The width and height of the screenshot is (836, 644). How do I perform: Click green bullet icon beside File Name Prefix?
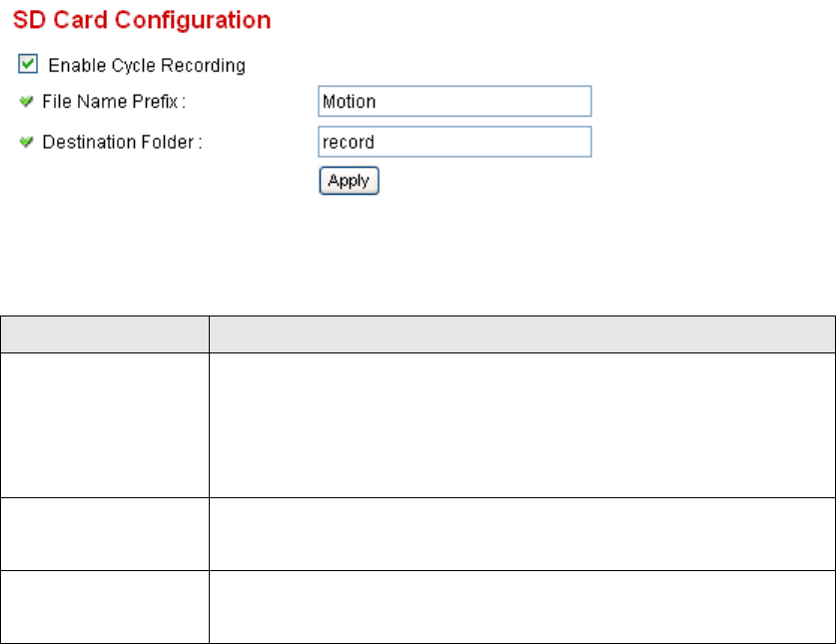[x=27, y=102]
